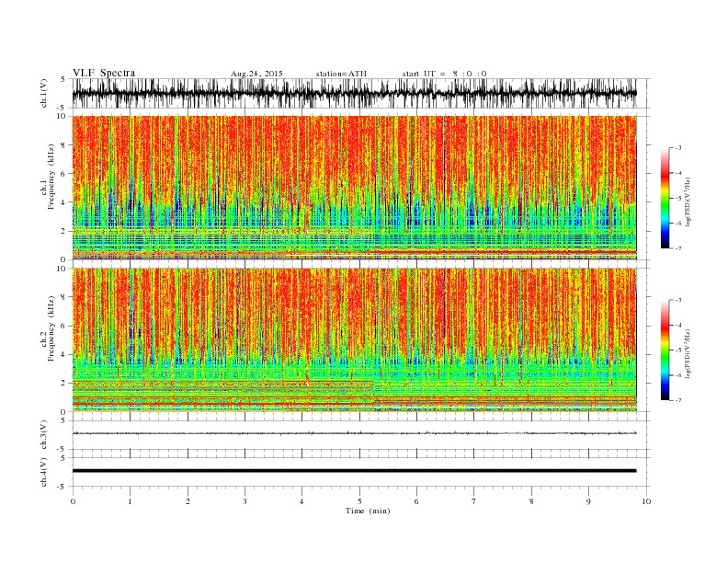Click inside the ch.2 frequency spectrogram

[x=354, y=339]
